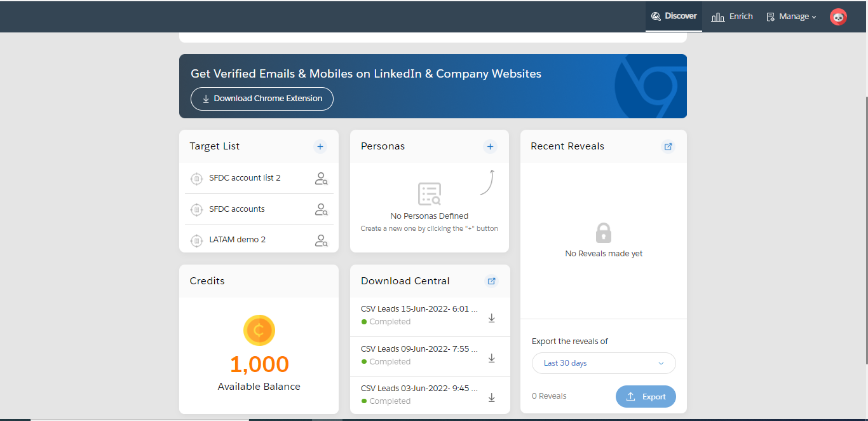Collapse the Last 30 days selector chevron

coord(661,363)
